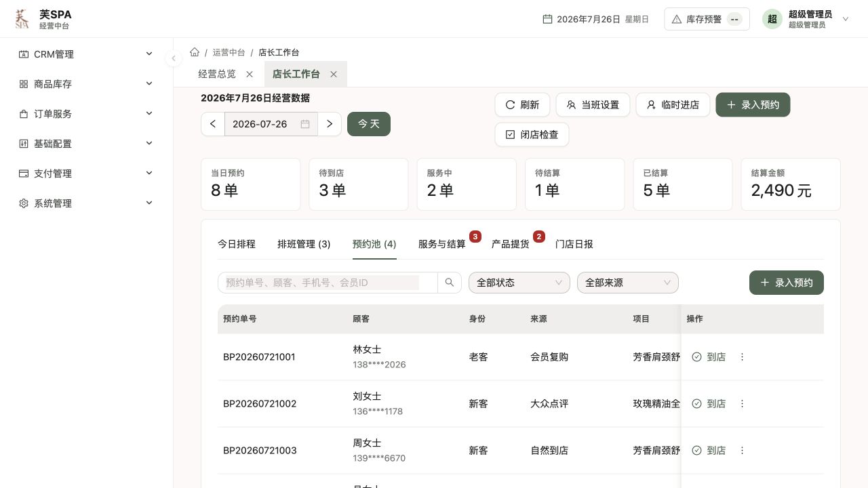This screenshot has height=488, width=868.
Task: Expand the 支付管理 chevron
Action: coord(149,174)
